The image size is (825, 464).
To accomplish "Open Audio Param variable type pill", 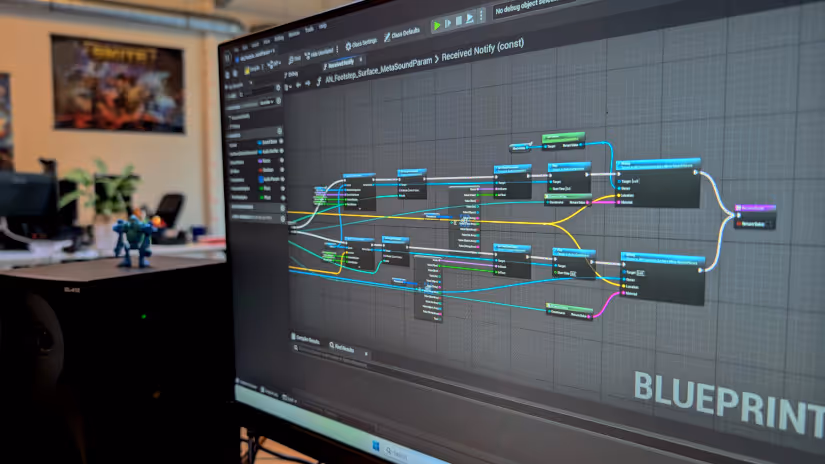I will 269,179.
